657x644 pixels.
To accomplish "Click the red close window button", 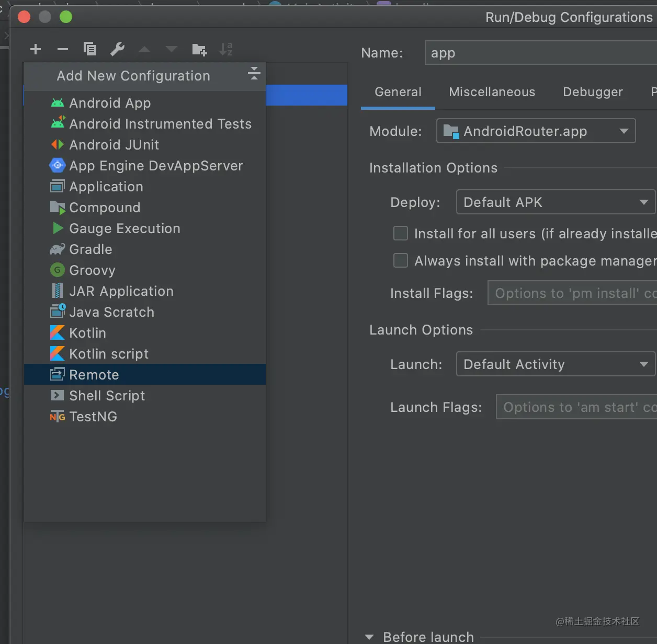I will (x=24, y=17).
